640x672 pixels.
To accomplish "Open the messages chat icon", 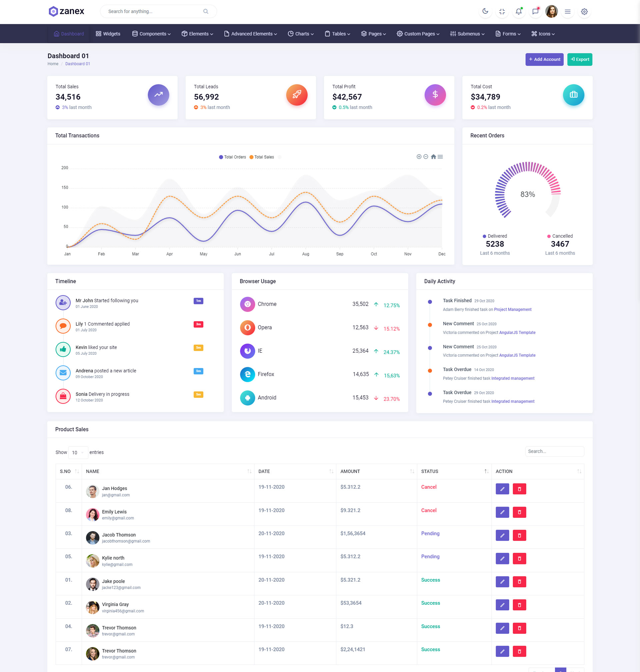I will [x=535, y=11].
